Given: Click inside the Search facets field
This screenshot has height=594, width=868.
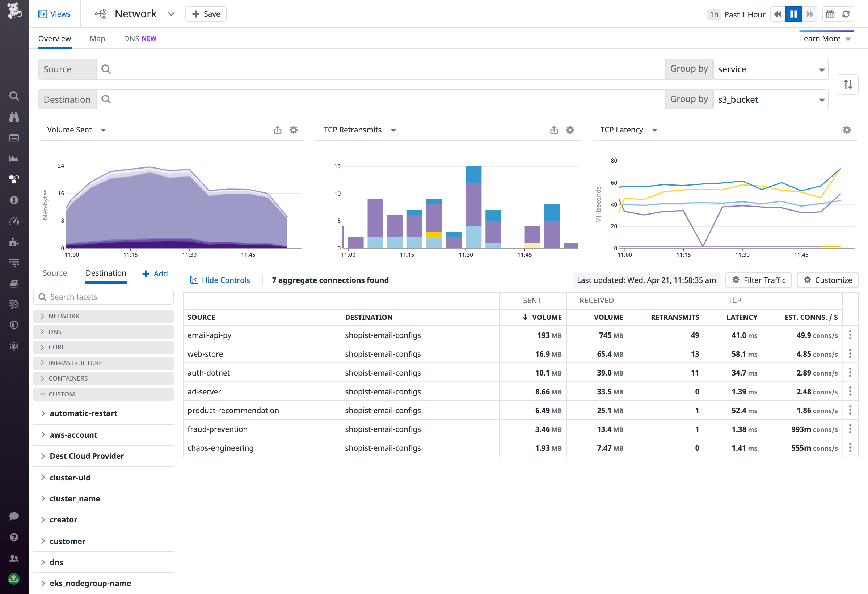Looking at the screenshot, I should 104,296.
